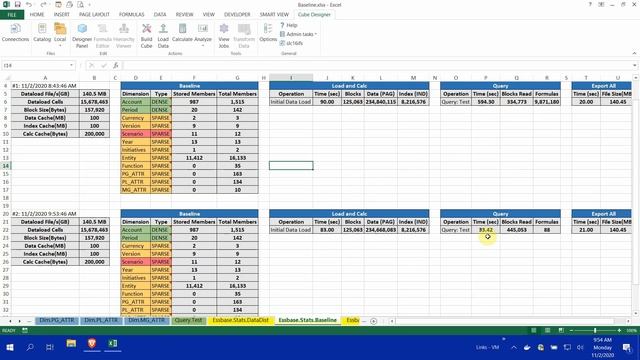The image size is (640, 360).
Task: Open the Connections tool in the ribbon
Action: 15,33
